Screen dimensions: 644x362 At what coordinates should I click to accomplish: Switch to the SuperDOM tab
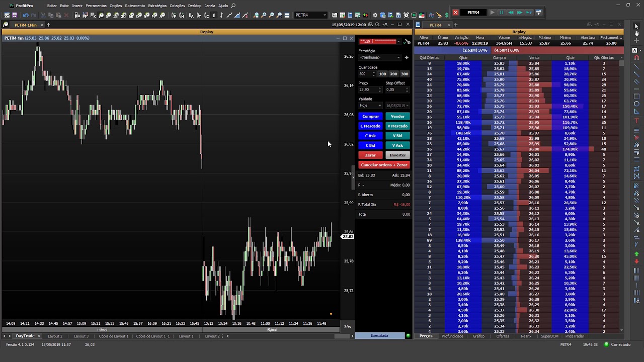[x=549, y=336]
